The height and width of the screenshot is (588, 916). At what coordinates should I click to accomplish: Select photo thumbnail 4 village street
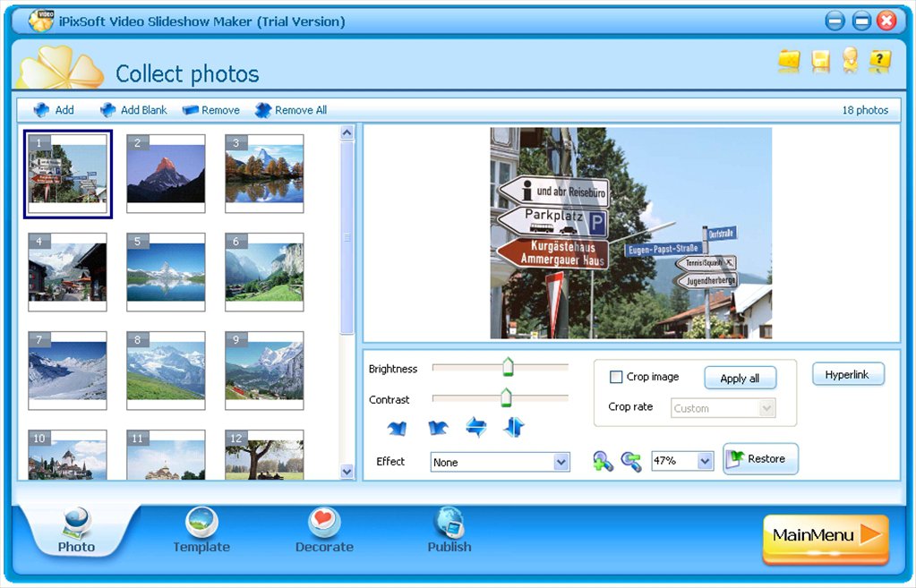pos(68,272)
